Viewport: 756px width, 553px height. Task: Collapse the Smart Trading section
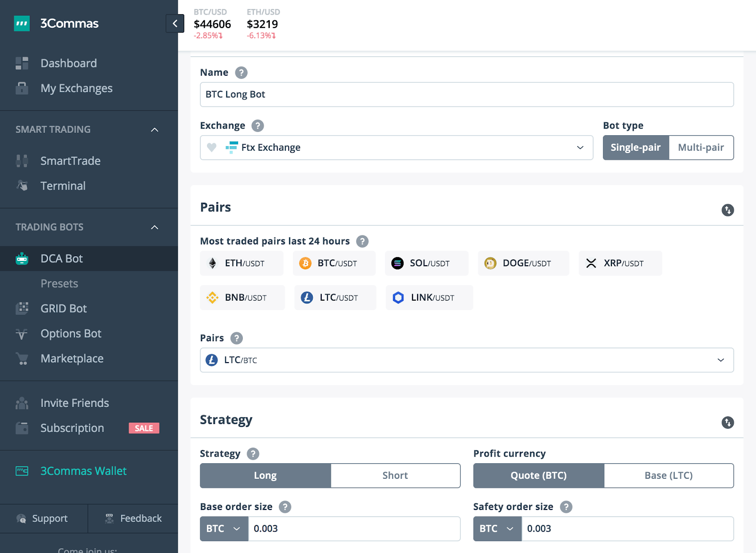point(155,130)
